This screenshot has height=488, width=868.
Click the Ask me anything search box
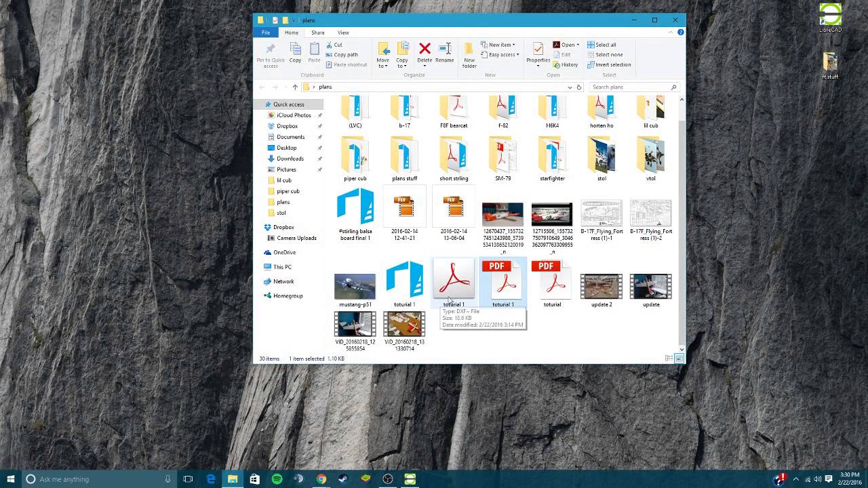point(98,479)
